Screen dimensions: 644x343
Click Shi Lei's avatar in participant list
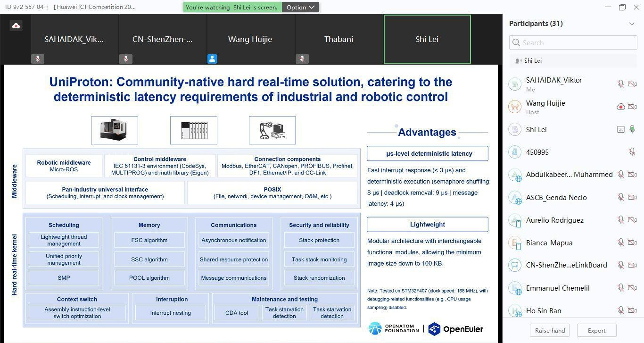[x=515, y=129]
